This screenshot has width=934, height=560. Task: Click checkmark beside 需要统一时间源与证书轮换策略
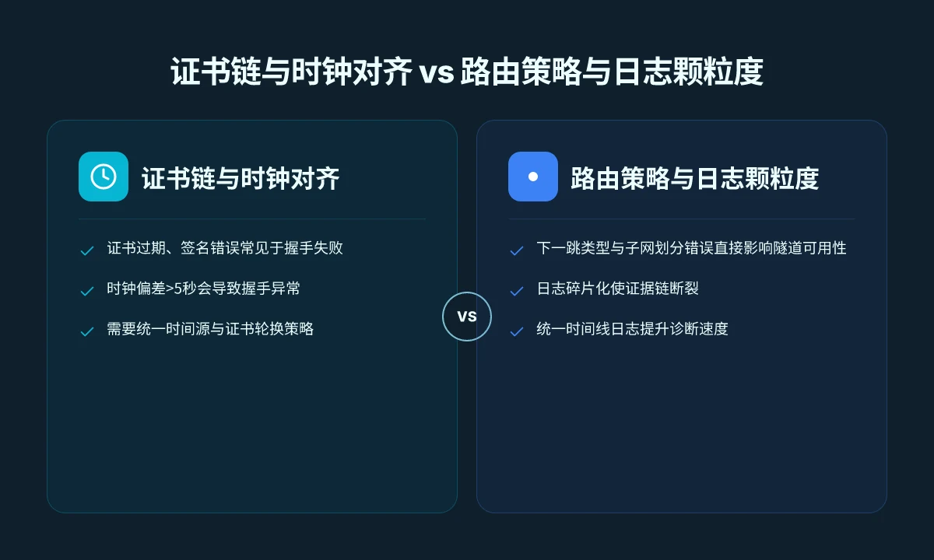(87, 331)
